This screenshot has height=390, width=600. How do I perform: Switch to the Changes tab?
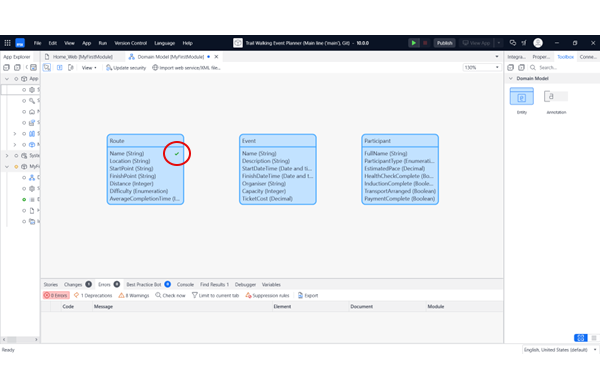(x=77, y=284)
